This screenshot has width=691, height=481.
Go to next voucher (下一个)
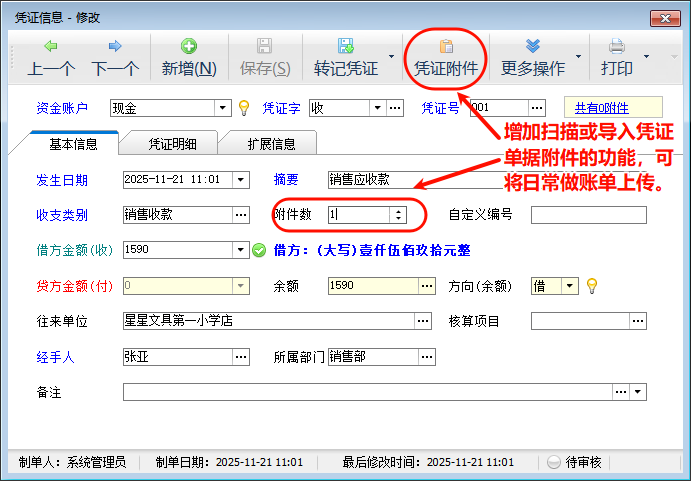point(115,57)
